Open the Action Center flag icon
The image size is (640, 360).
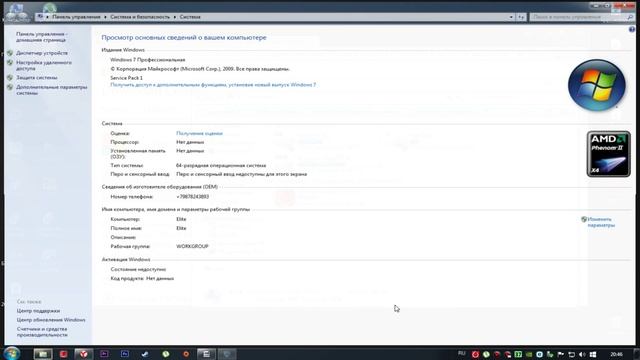tap(561, 354)
